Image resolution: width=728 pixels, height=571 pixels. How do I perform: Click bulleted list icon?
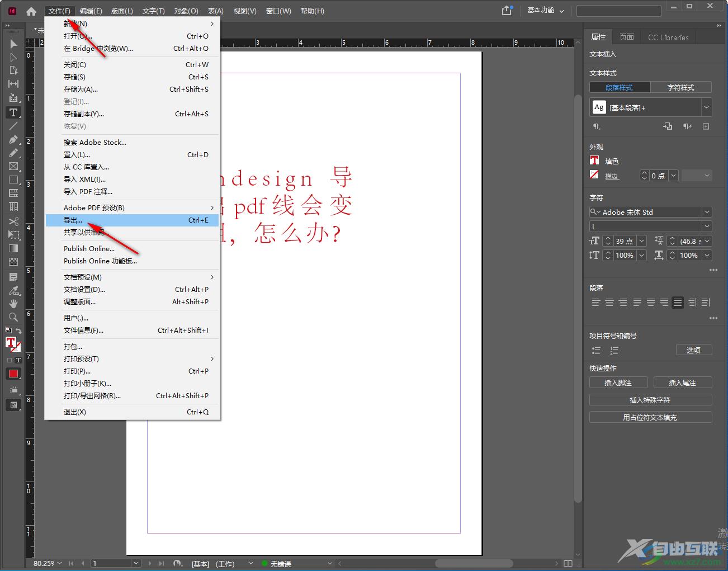click(x=596, y=351)
